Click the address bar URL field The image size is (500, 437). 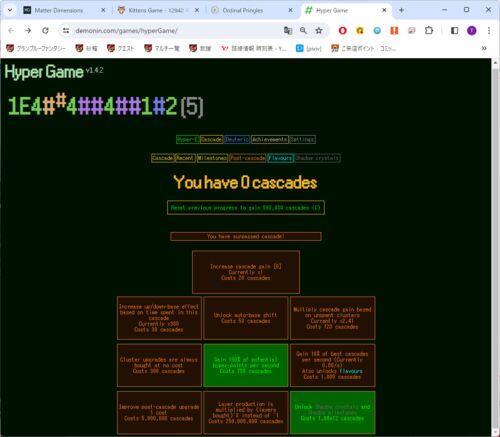click(177, 31)
